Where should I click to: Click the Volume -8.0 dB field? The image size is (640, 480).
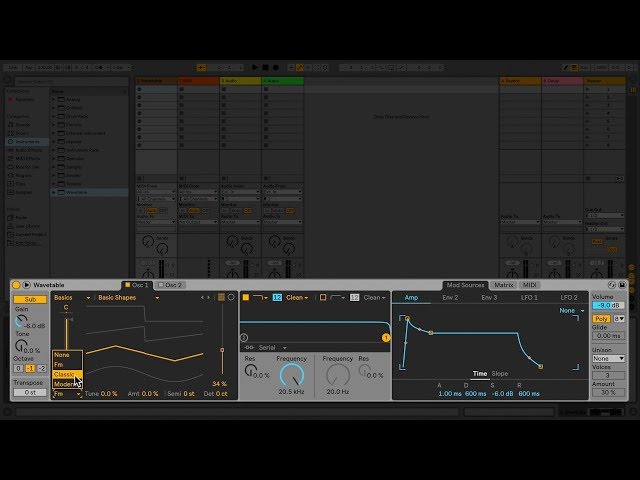[608, 305]
